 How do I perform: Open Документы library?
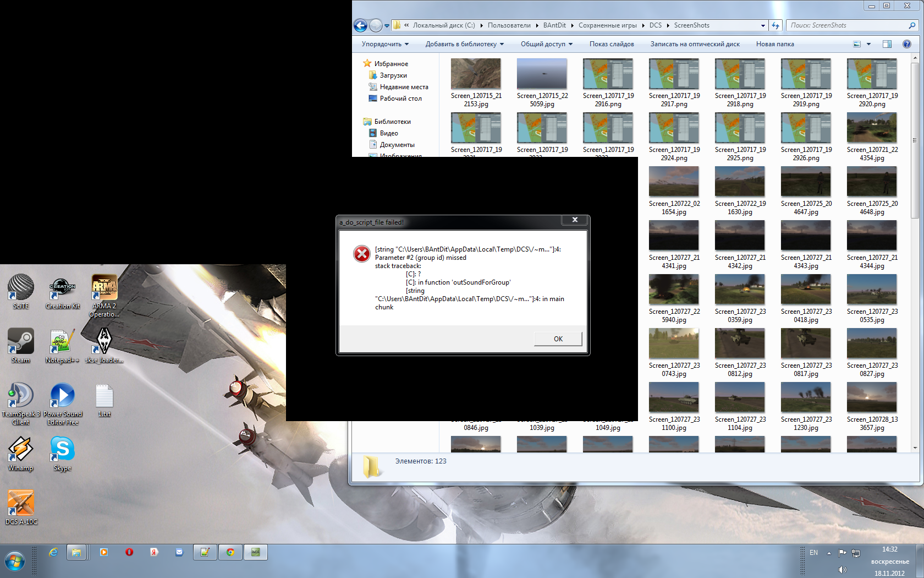(x=397, y=145)
